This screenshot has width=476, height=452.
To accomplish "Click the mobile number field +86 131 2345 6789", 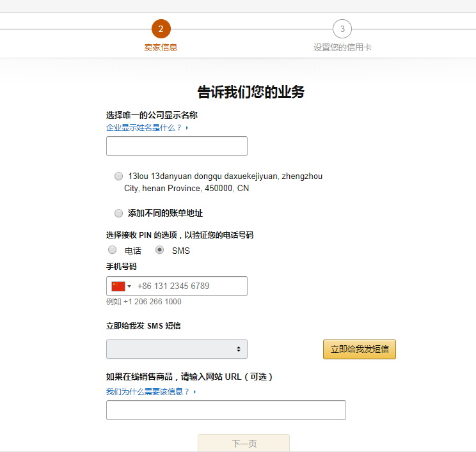I will click(177, 286).
